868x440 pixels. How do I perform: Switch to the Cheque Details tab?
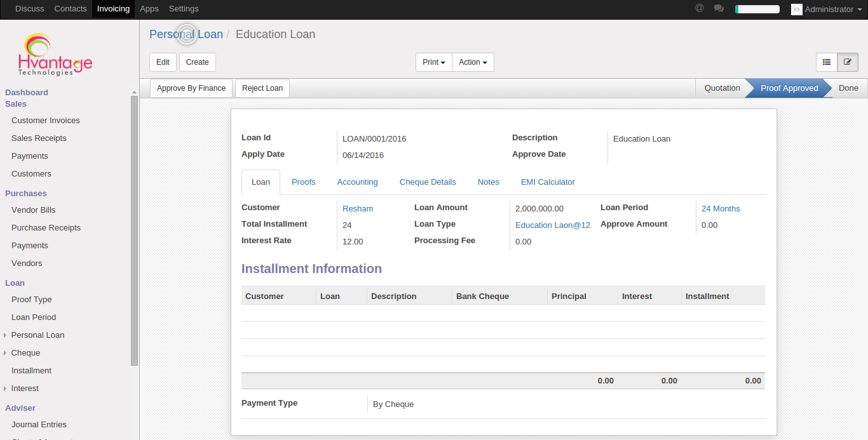click(x=428, y=182)
